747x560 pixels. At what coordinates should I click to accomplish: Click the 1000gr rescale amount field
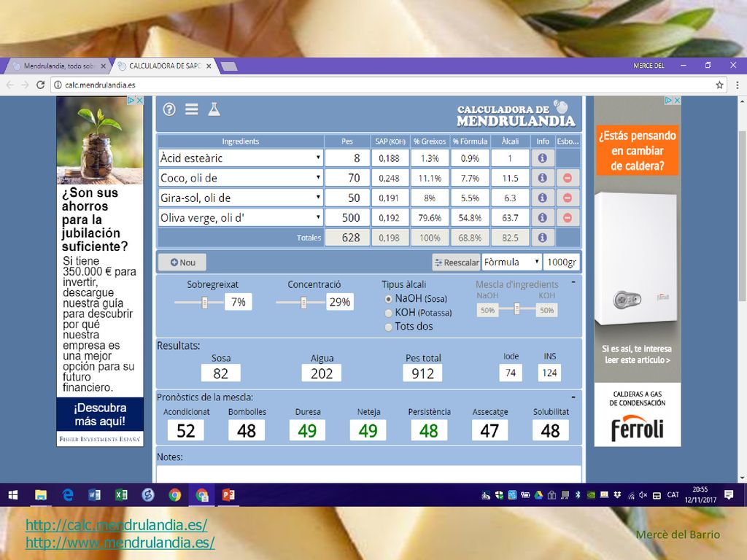(562, 262)
